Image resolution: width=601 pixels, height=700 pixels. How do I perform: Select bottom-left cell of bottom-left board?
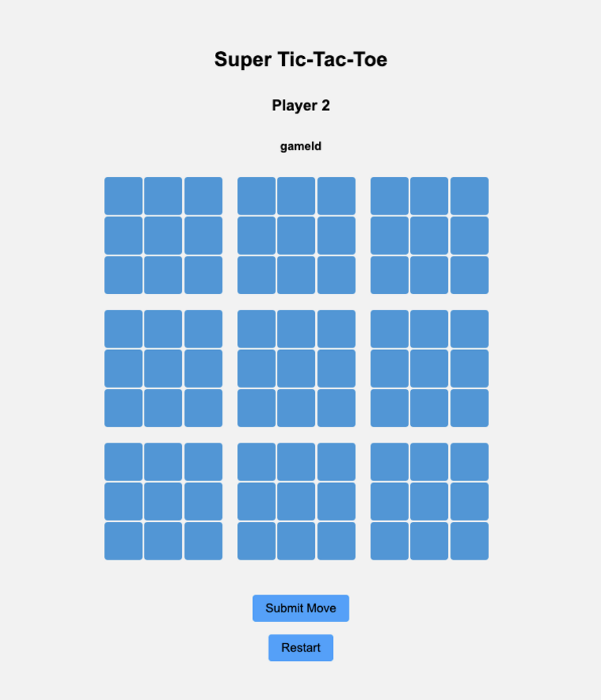point(123,541)
